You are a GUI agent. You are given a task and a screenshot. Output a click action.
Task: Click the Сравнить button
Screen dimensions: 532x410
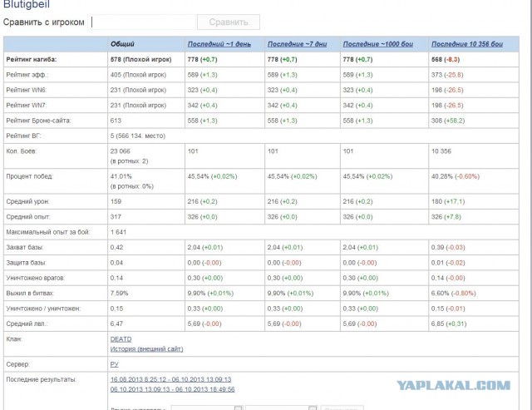click(x=229, y=22)
